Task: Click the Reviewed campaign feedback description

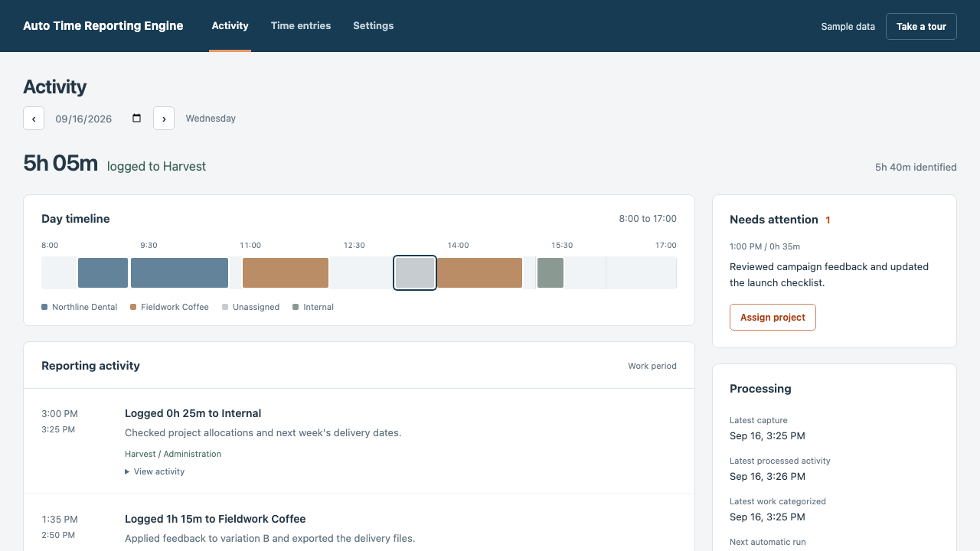Action: [x=829, y=275]
